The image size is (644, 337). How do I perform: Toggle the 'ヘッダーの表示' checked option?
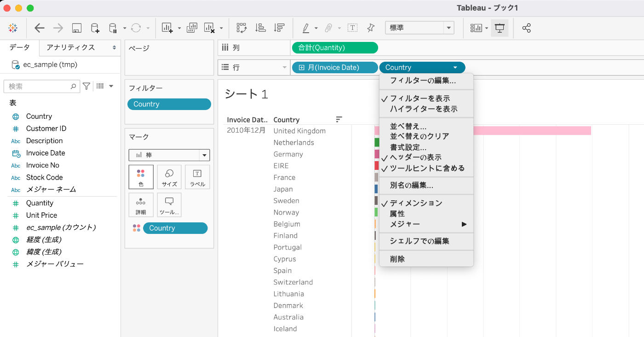coord(426,157)
